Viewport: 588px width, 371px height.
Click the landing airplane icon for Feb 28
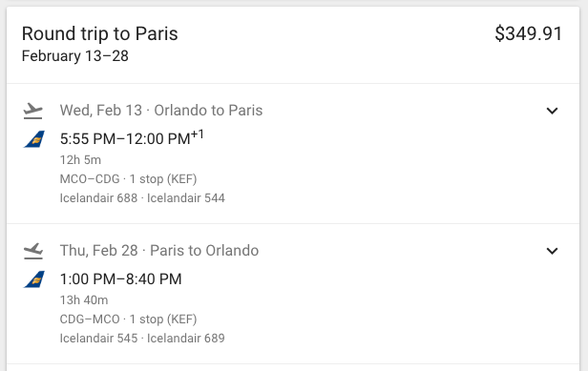33,251
